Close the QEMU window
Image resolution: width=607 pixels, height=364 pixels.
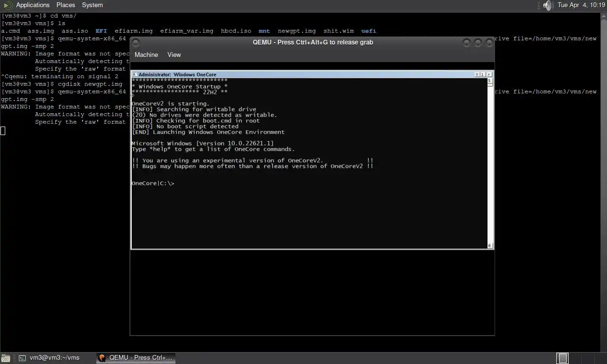pos(489,43)
